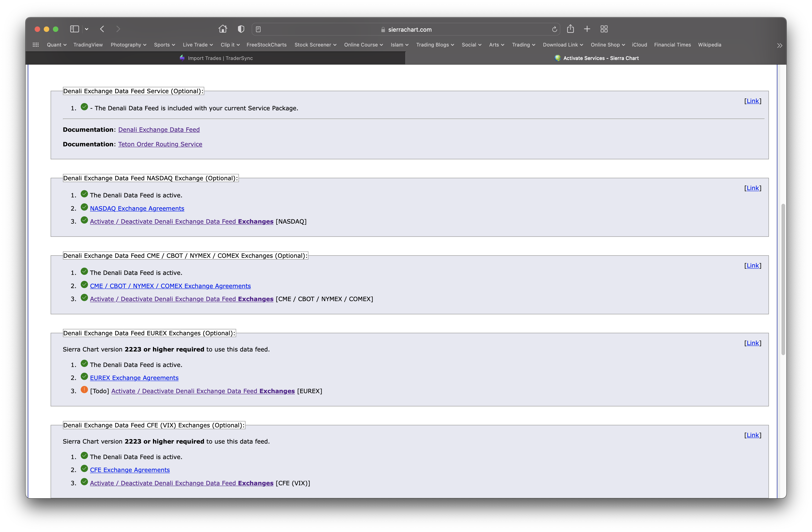Viewport: 812px width, 532px height.
Task: Open the iCloud bookmark
Action: pos(639,45)
